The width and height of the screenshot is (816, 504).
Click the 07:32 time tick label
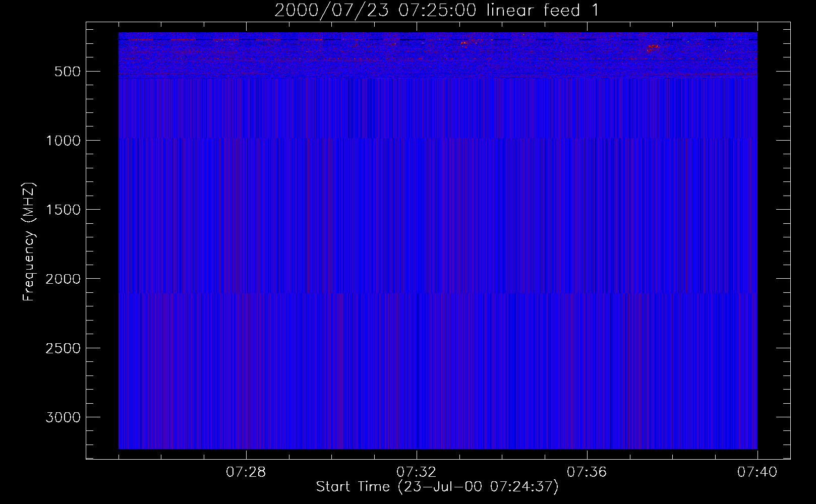(417, 472)
